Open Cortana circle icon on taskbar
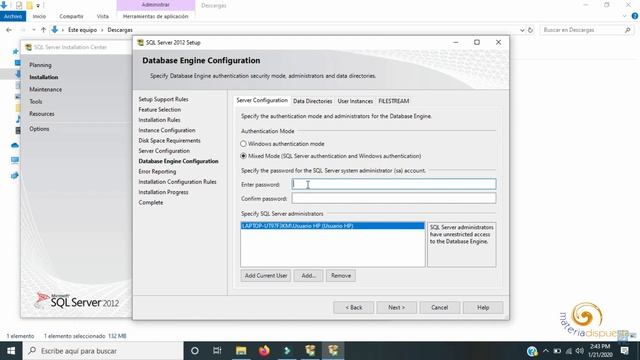 pyautogui.click(x=195, y=351)
